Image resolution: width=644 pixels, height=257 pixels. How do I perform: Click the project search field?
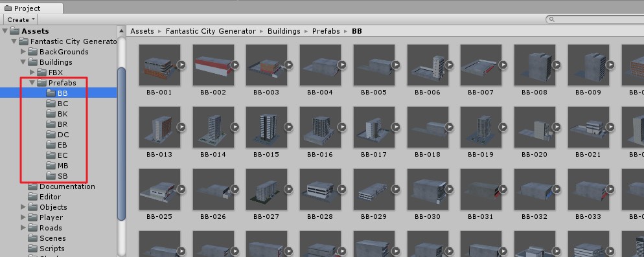coord(595,19)
